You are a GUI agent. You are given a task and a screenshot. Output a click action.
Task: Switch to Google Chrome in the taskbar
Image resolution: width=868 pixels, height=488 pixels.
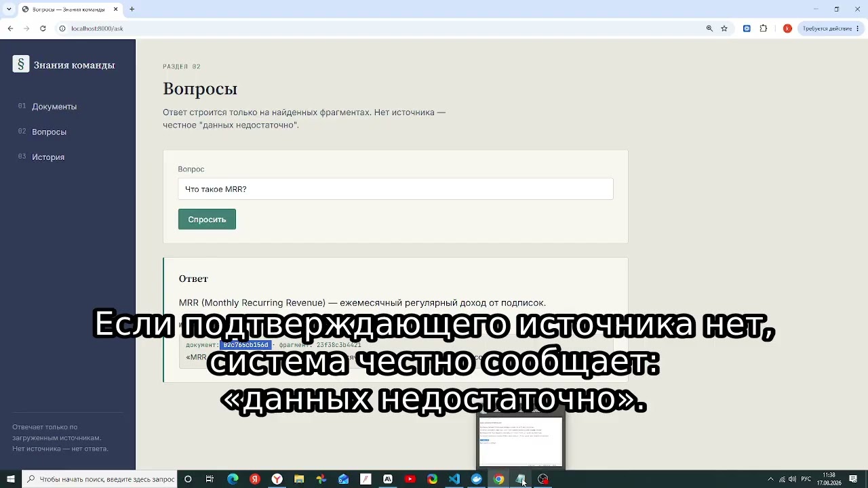498,479
